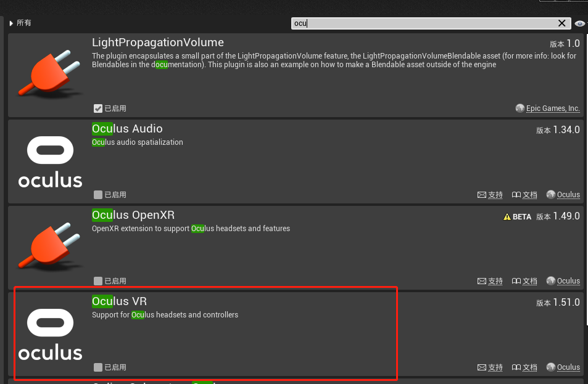Click the BETA warning icon on Oculus OpenXR

tap(507, 216)
